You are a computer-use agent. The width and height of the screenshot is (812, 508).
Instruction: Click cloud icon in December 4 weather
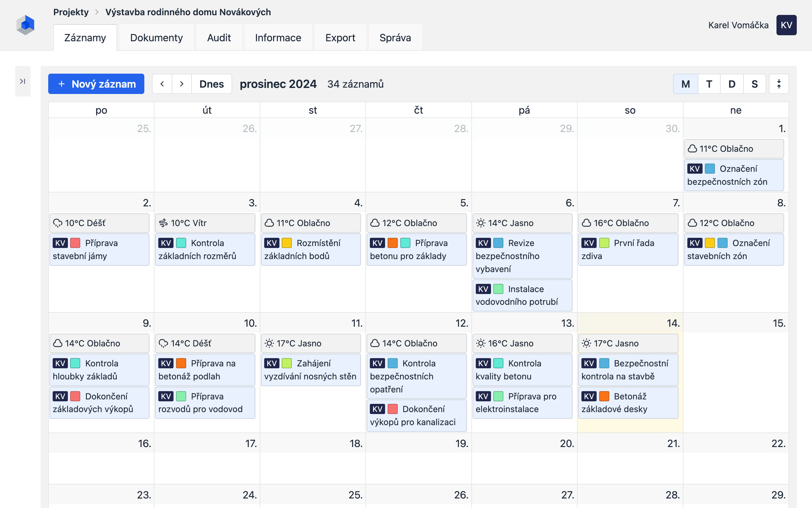point(269,223)
